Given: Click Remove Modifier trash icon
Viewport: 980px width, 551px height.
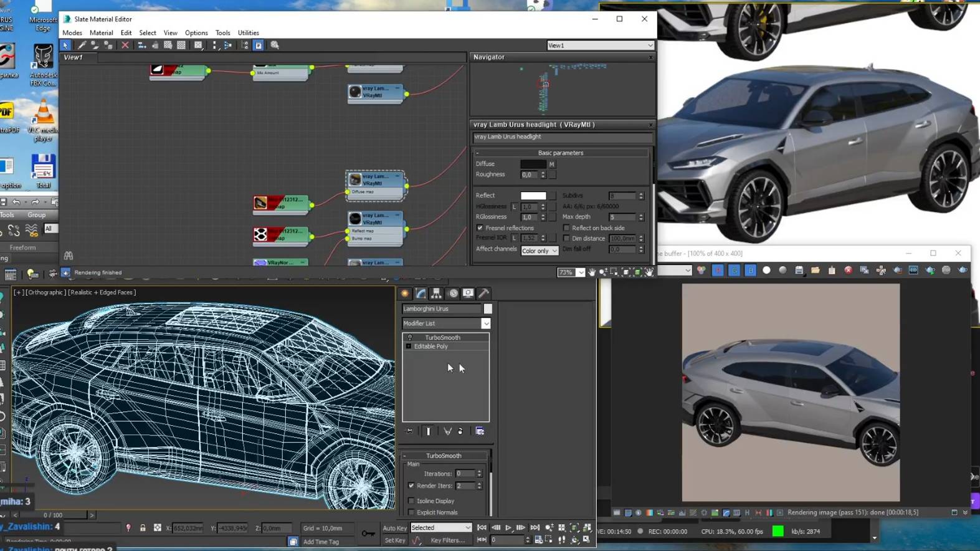Looking at the screenshot, I should click(x=461, y=431).
